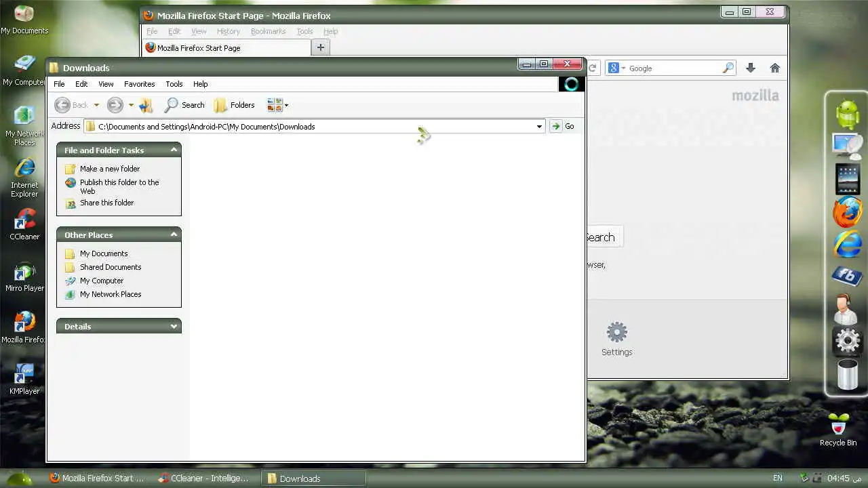Open CCleaner desktop icon
Viewport: 868px width, 488px height.
pos(24,225)
